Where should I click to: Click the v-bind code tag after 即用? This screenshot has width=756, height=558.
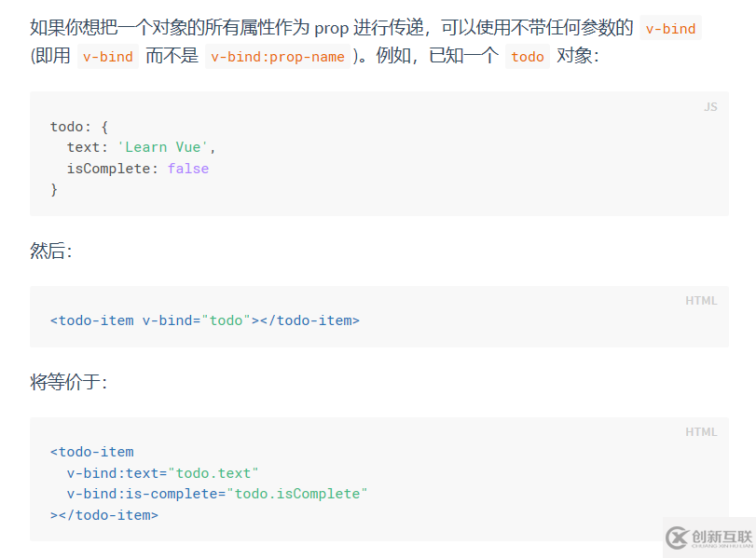[108, 57]
